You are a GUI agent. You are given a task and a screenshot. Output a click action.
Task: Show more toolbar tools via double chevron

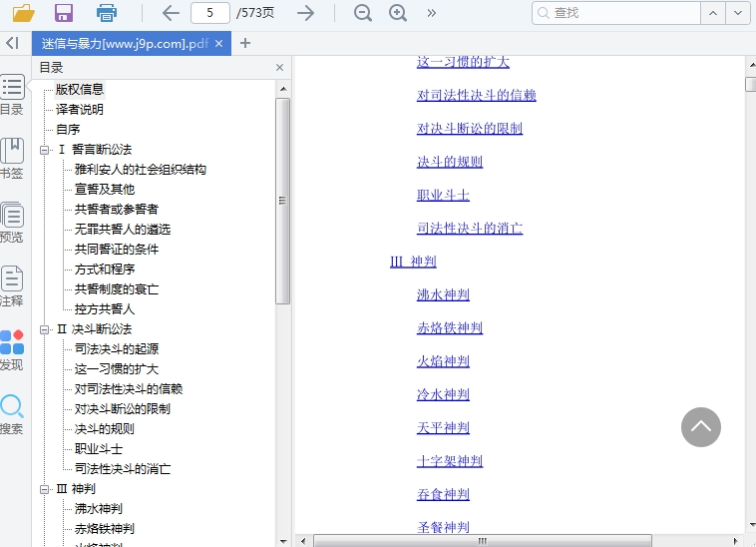pos(432,13)
